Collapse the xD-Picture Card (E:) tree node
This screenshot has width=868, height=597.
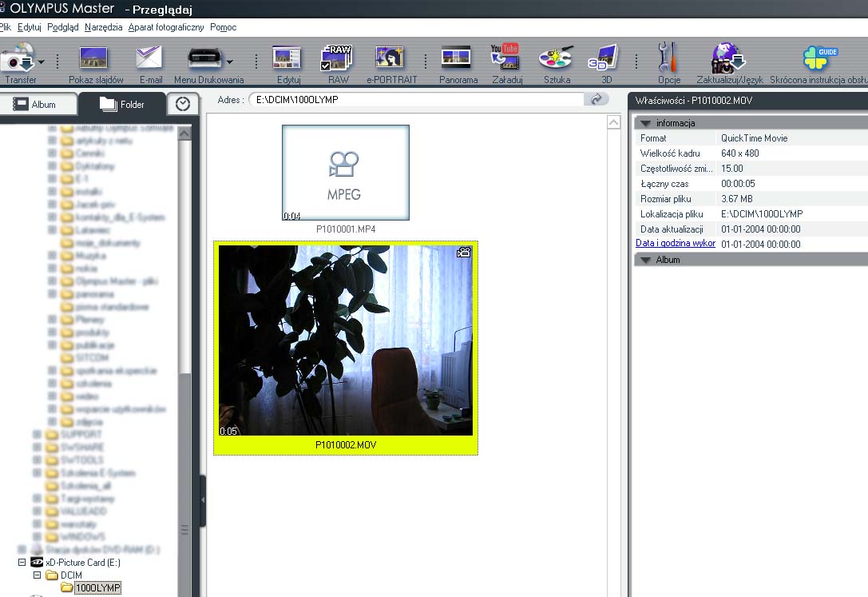(x=22, y=563)
